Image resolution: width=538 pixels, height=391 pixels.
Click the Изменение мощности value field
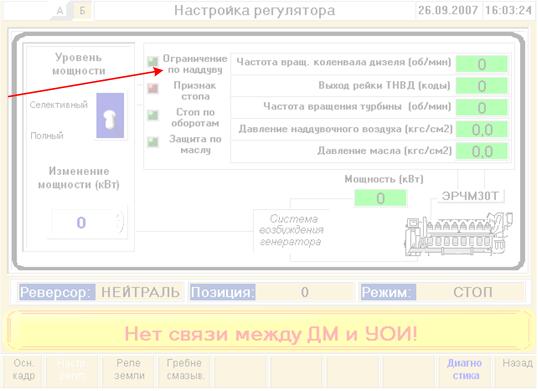pos(81,223)
